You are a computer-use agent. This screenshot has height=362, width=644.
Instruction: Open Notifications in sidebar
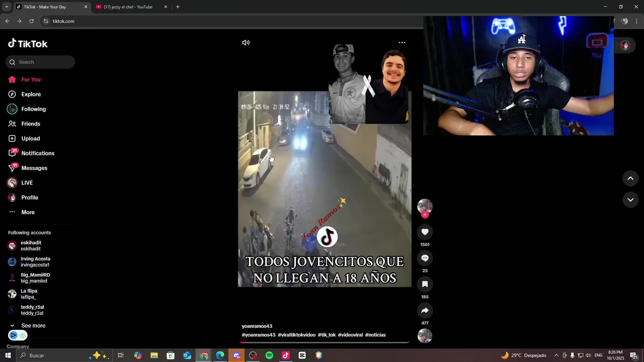click(38, 153)
